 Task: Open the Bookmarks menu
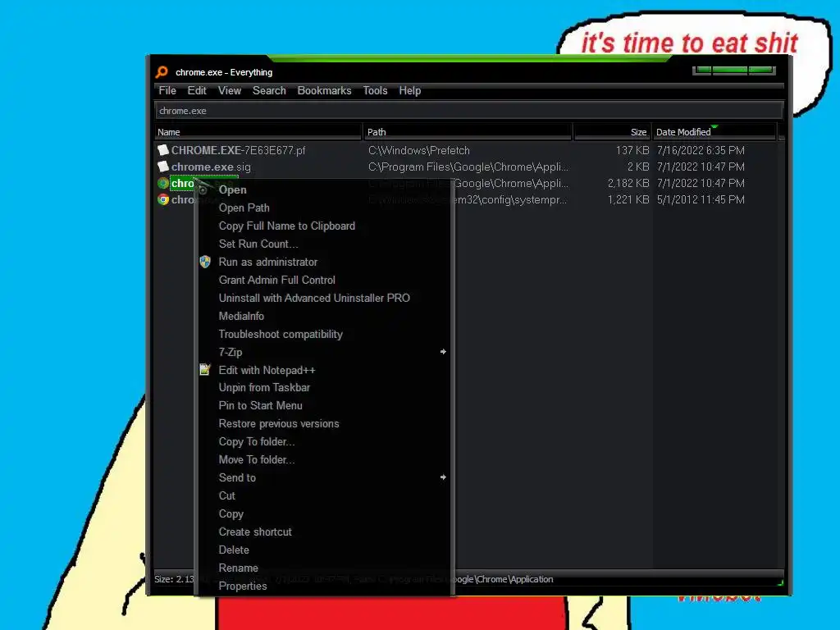[324, 90]
